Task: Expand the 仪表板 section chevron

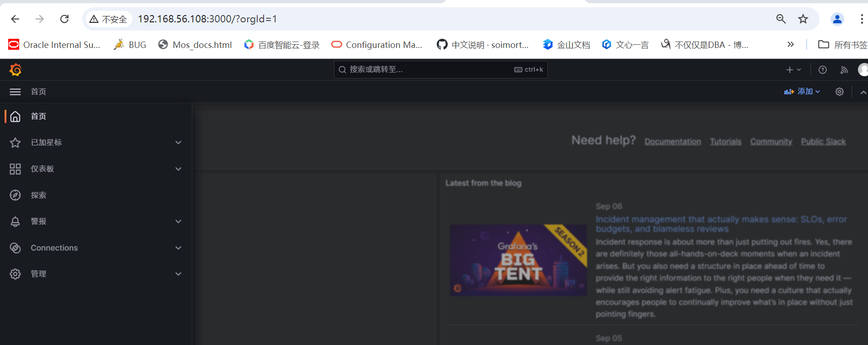Action: point(178,169)
